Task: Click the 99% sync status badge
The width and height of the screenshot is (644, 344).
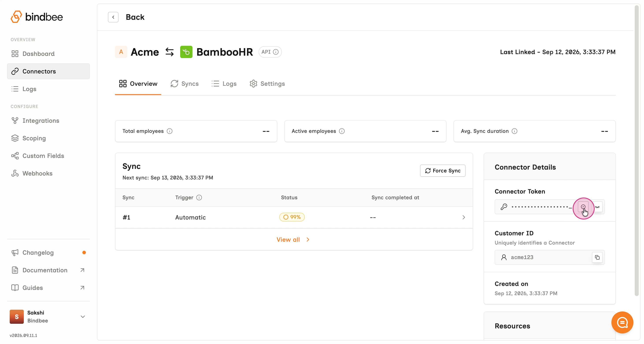Action: click(x=292, y=217)
